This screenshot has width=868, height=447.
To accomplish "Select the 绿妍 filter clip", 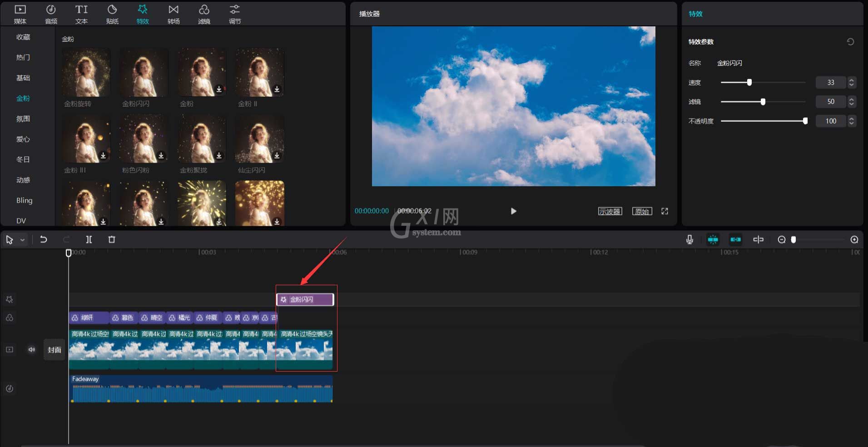I will coord(89,318).
